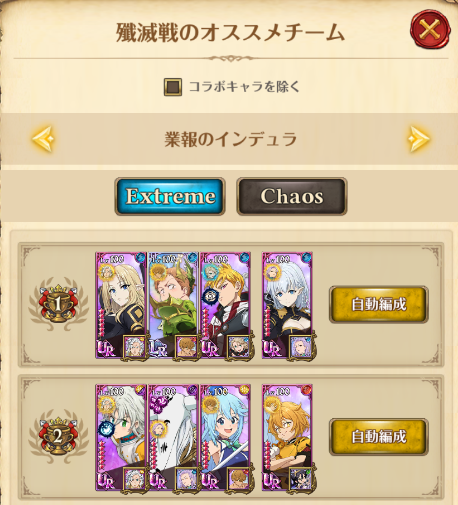Toggle the コラボキャラを除く checkbox

click(173, 87)
